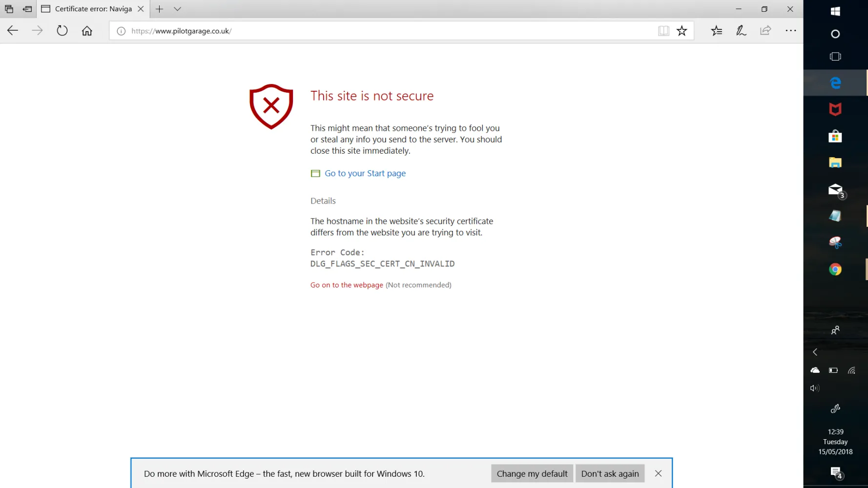Click the Set tabs aside icon
This screenshot has width=868, height=488.
pos(27,9)
